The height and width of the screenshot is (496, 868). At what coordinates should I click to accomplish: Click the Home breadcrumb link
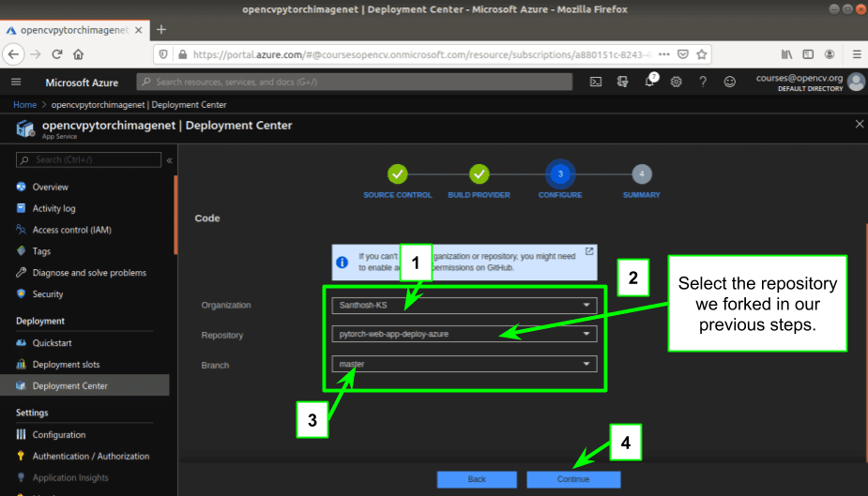(x=25, y=104)
